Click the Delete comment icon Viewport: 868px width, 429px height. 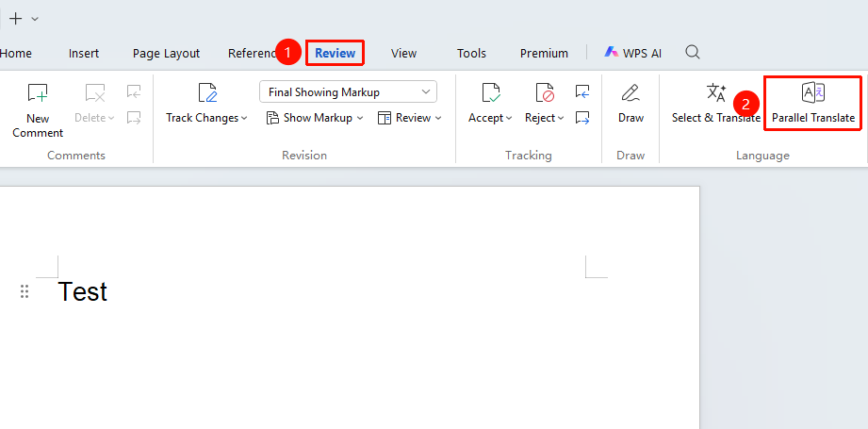(x=94, y=93)
